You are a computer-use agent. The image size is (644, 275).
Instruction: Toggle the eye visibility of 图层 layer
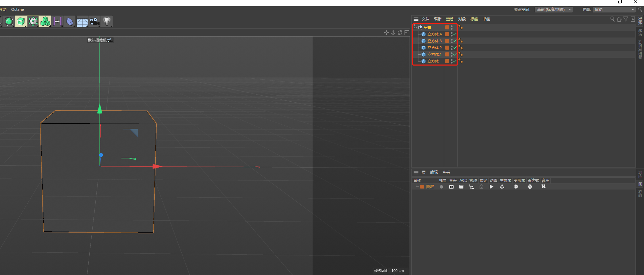click(x=451, y=187)
